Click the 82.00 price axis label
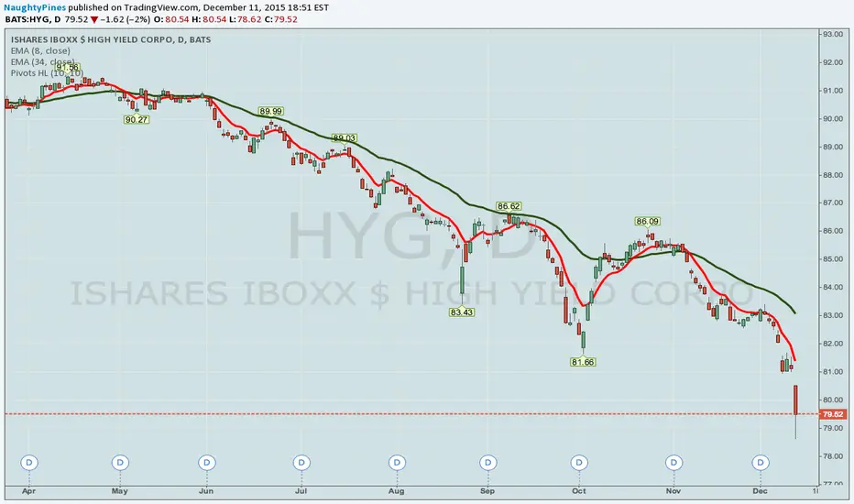 point(833,344)
